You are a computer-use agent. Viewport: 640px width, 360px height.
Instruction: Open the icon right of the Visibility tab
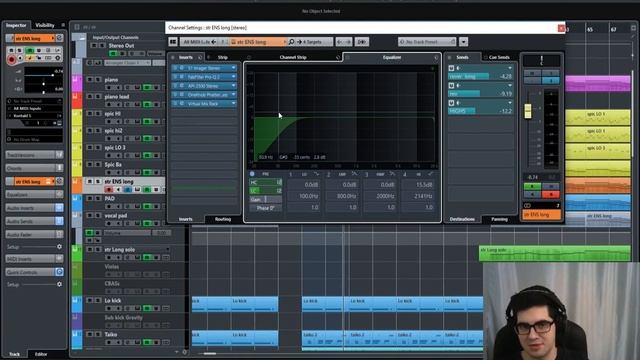pos(63,25)
